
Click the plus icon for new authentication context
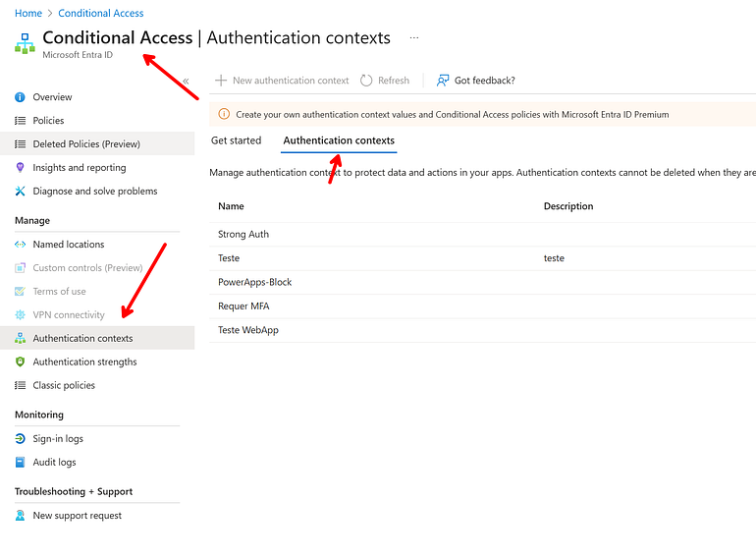(x=221, y=80)
